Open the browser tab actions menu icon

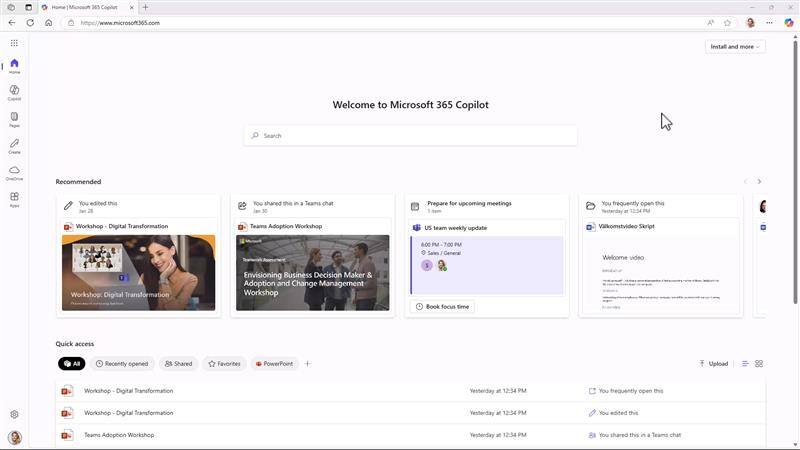coord(28,7)
